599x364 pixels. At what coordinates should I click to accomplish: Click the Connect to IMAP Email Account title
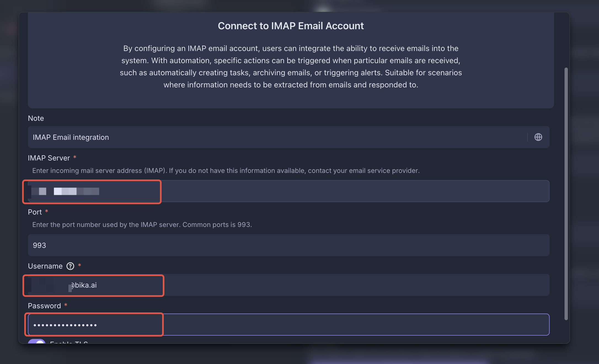coord(291,26)
